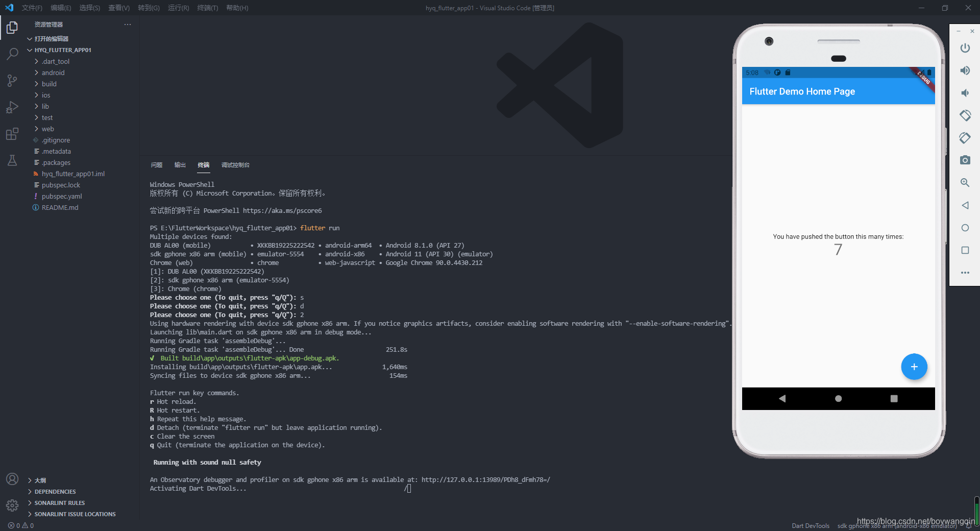Open the 运行(R) menu
The image size is (980, 531).
click(x=178, y=8)
